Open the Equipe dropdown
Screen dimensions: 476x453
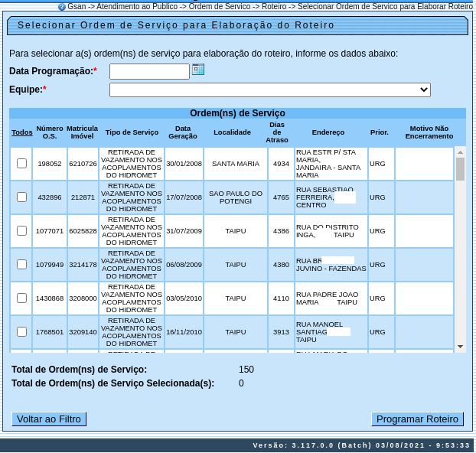tap(269, 90)
